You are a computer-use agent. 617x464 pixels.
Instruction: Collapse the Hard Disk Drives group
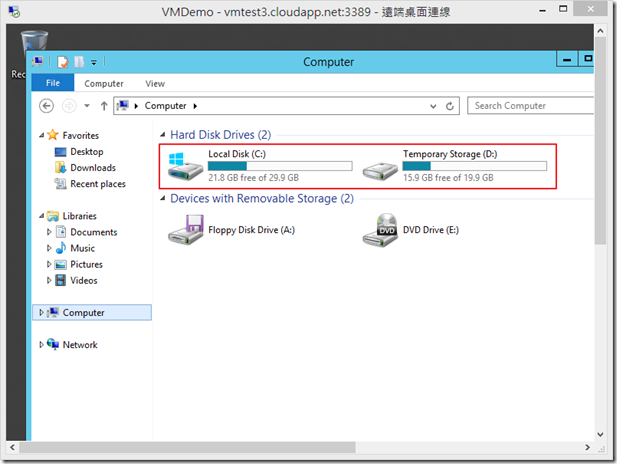coord(163,135)
